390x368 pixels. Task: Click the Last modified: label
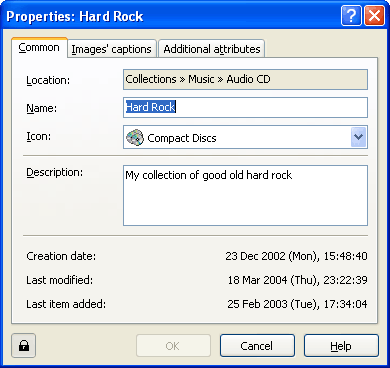point(60,280)
